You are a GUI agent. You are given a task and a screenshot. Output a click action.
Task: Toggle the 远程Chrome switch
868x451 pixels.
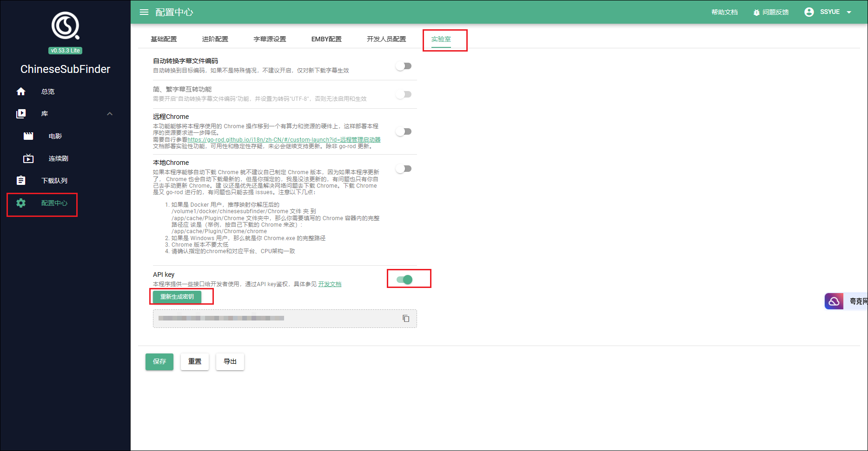(x=404, y=131)
